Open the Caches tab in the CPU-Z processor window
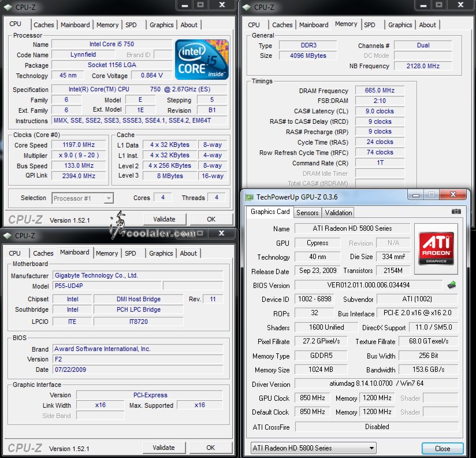 pyautogui.click(x=44, y=25)
